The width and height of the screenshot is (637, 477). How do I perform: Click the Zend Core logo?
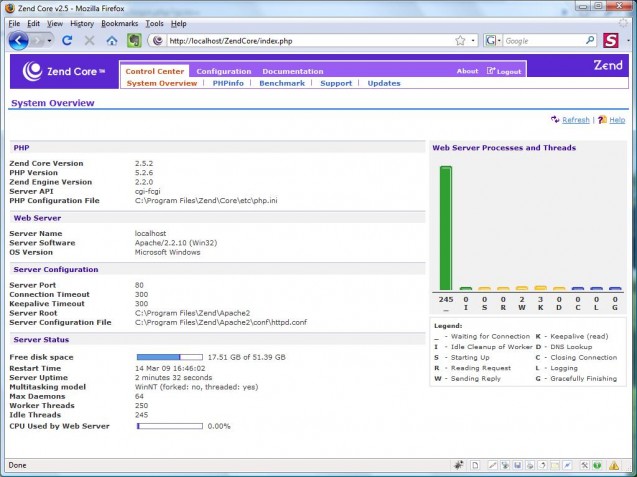pyautogui.click(x=64, y=71)
